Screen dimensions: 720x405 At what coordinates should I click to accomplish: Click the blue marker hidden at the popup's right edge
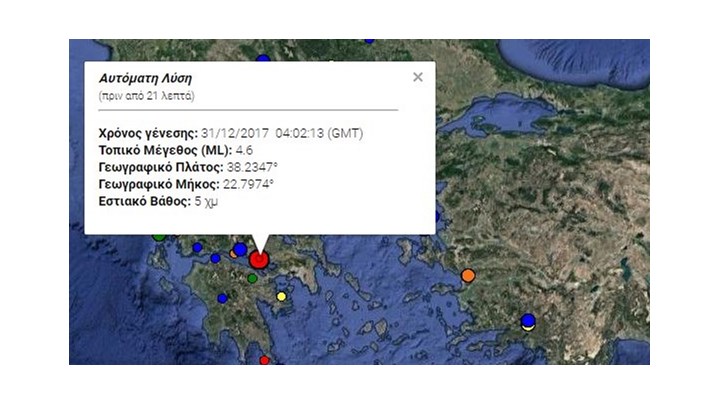coord(438,216)
